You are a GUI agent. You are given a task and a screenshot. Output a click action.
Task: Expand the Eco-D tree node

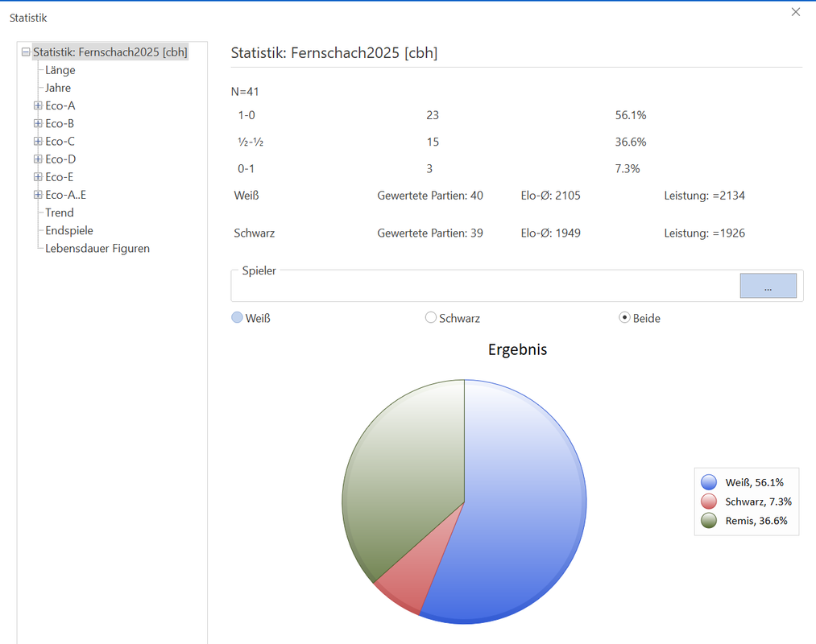pos(38,159)
